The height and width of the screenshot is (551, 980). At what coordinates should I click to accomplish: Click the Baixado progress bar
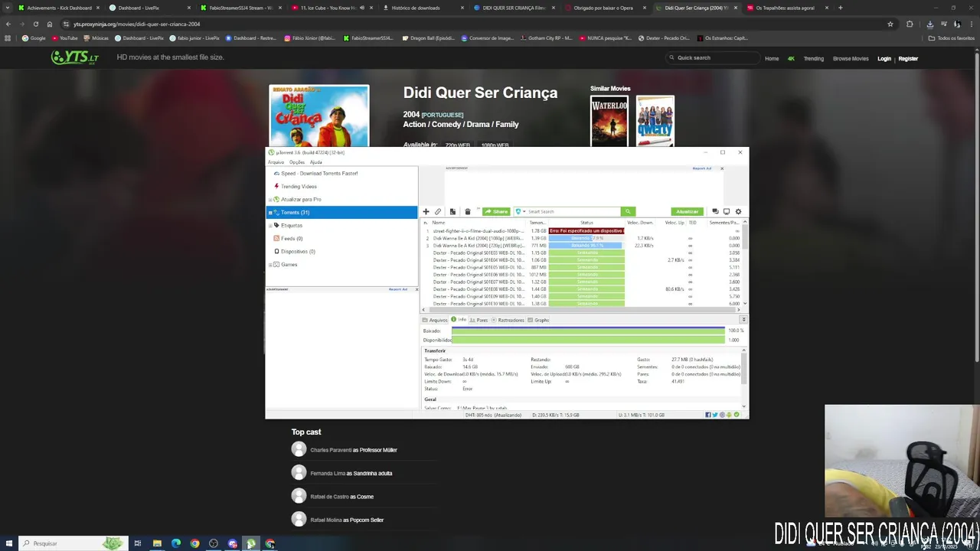588,331
